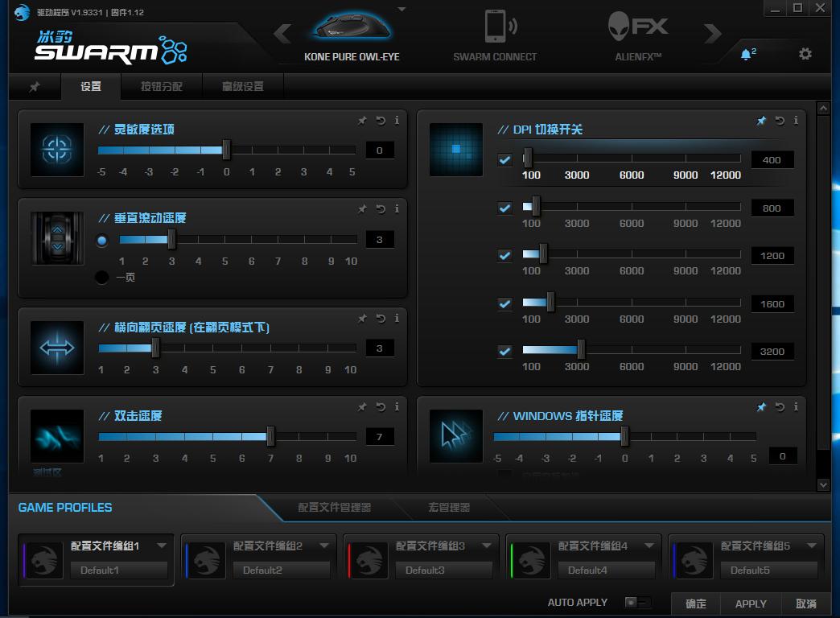Pin the 双击速度 panel
The height and width of the screenshot is (618, 840).
[x=363, y=407]
